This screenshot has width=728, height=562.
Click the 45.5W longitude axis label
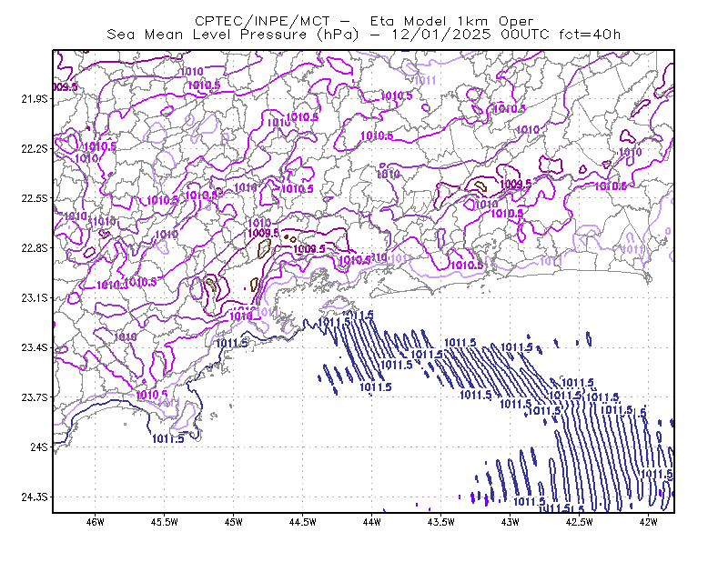click(164, 522)
